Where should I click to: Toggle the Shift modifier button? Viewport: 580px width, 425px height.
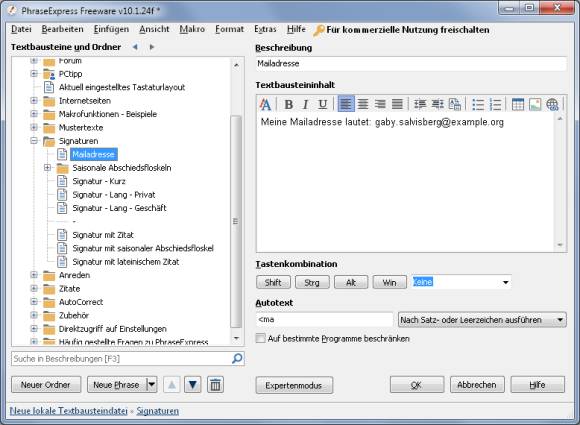pyautogui.click(x=273, y=282)
